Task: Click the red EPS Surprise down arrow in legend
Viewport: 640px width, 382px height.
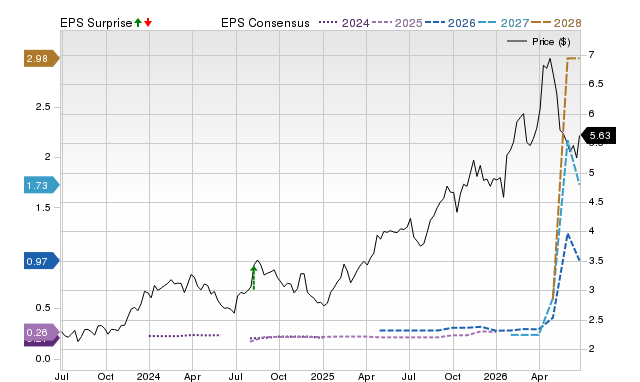Action: [x=148, y=23]
